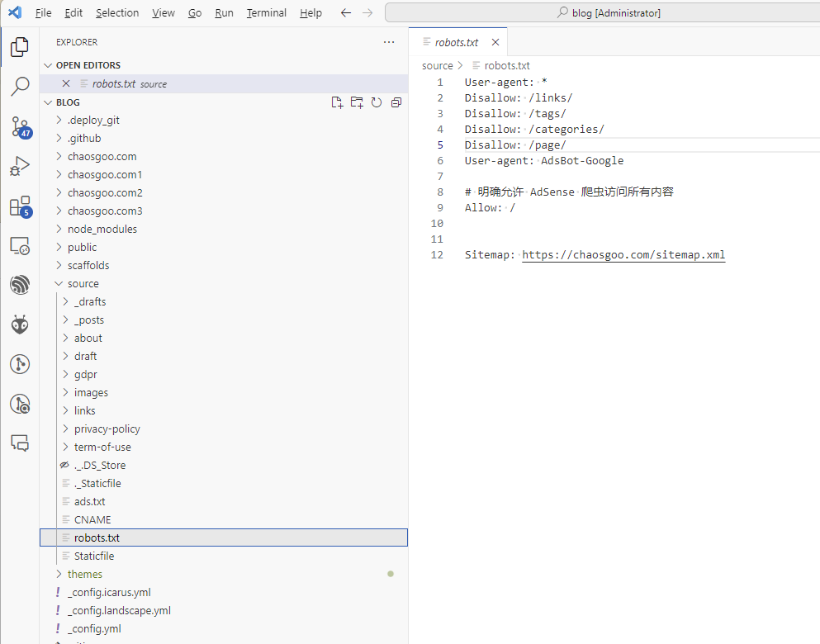Open Source Control with 47 changes
The width and height of the screenshot is (820, 644).
click(x=20, y=126)
